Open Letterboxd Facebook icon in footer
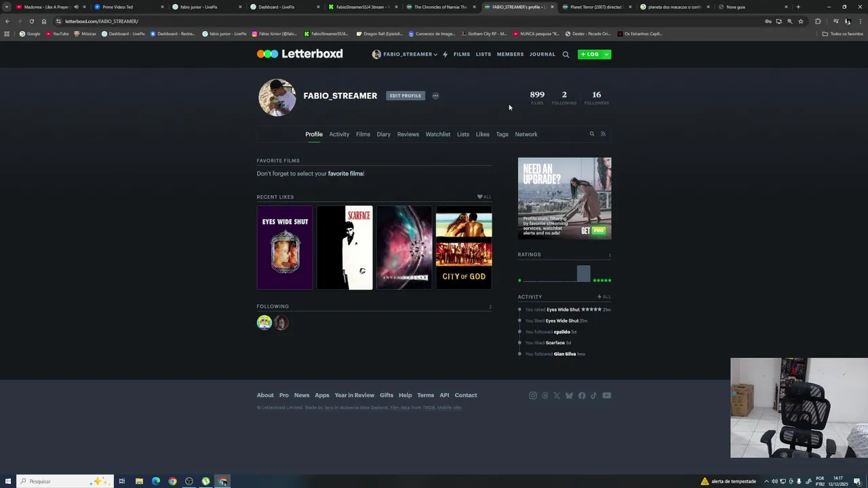Viewport: 868px width, 488px height. coord(582,396)
